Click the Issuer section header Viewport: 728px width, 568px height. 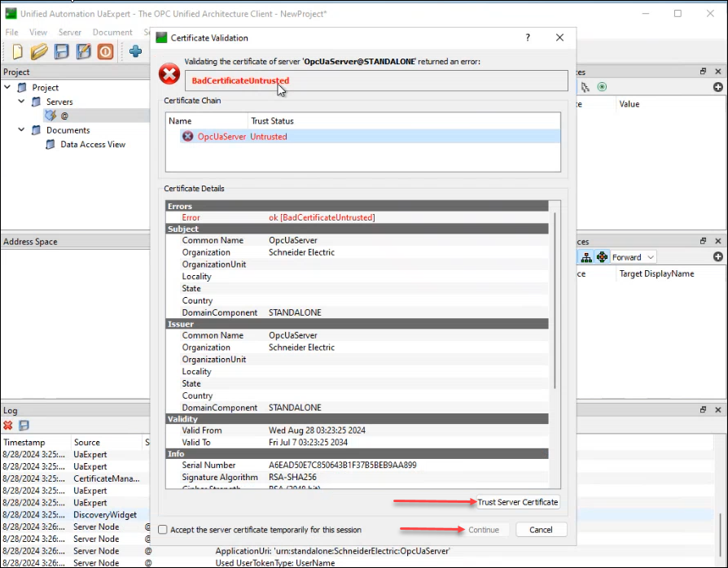click(x=357, y=324)
